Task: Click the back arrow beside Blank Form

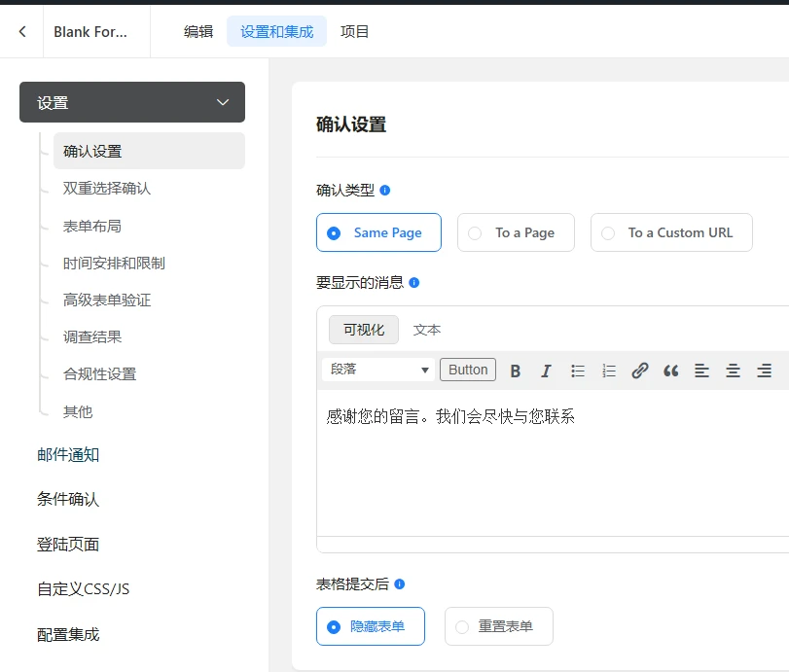Action: tap(21, 30)
